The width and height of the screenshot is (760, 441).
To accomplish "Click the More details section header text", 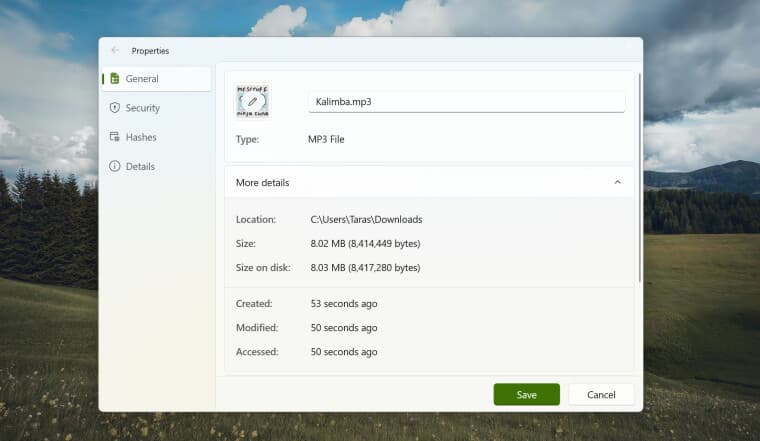I will 262,183.
